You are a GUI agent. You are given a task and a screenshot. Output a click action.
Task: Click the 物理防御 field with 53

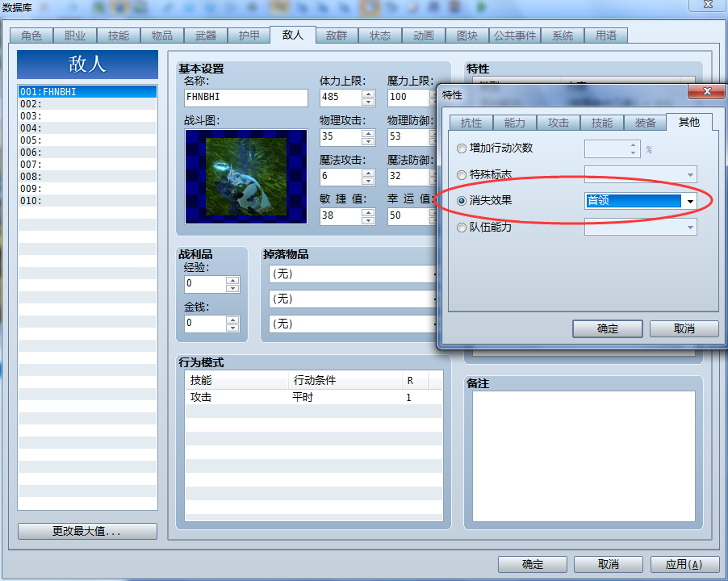point(408,137)
